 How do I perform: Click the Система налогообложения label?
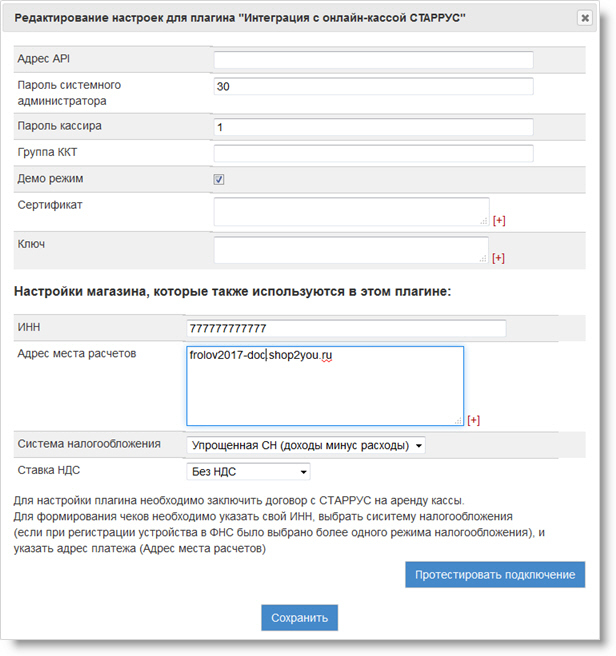tap(89, 444)
